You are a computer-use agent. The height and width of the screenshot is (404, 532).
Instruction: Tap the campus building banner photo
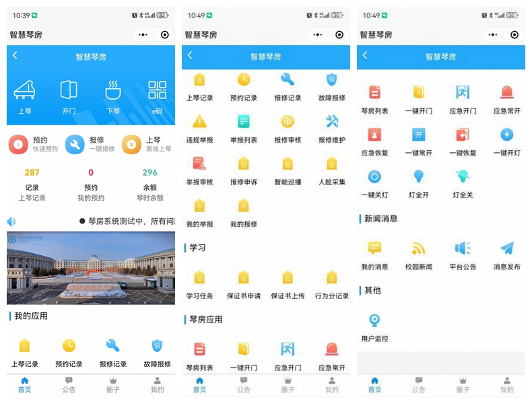(91, 268)
